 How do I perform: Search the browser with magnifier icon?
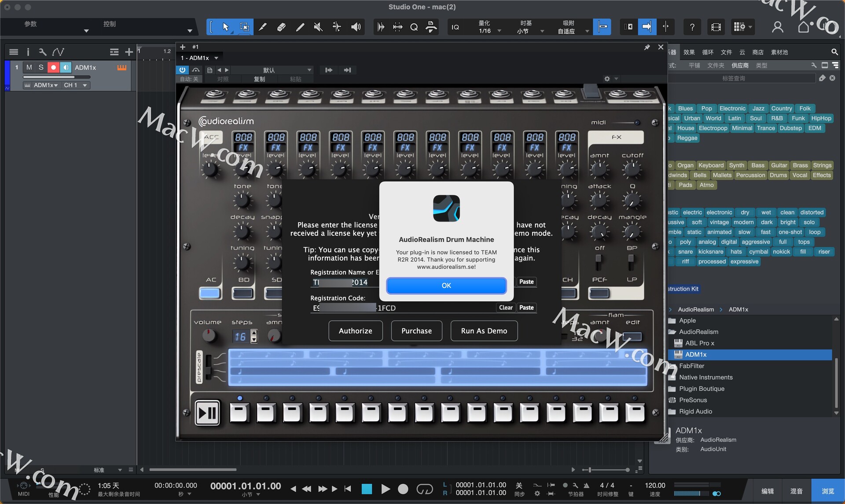(834, 52)
